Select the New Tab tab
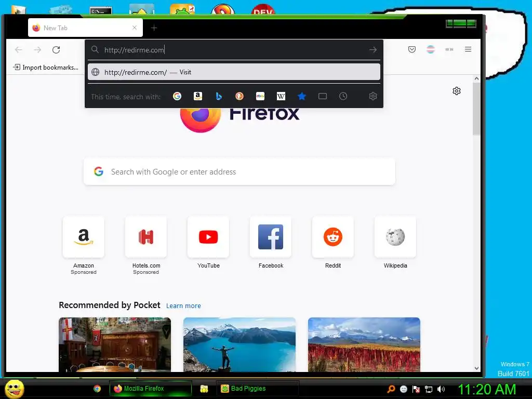Screen dimensions: 532x399 (x=86, y=28)
